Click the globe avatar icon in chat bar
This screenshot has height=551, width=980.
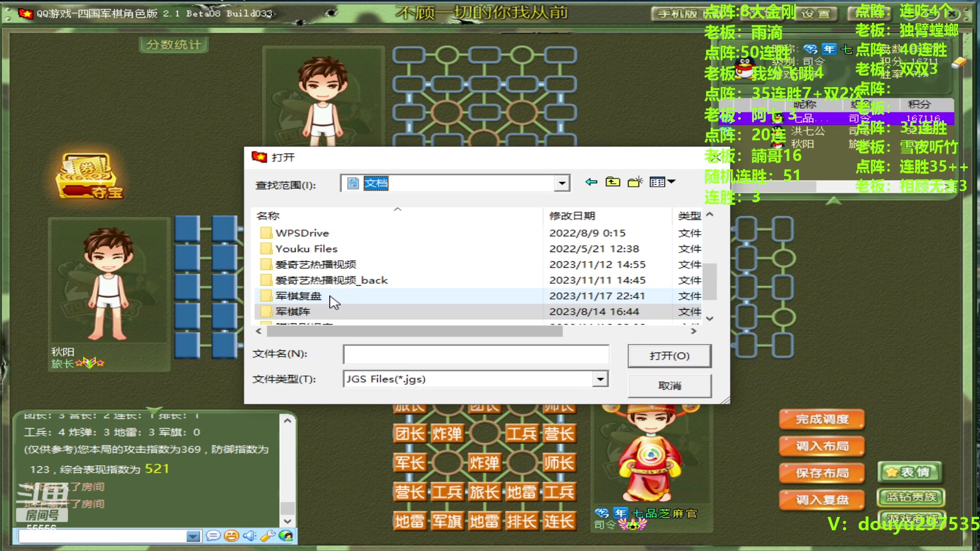click(286, 536)
